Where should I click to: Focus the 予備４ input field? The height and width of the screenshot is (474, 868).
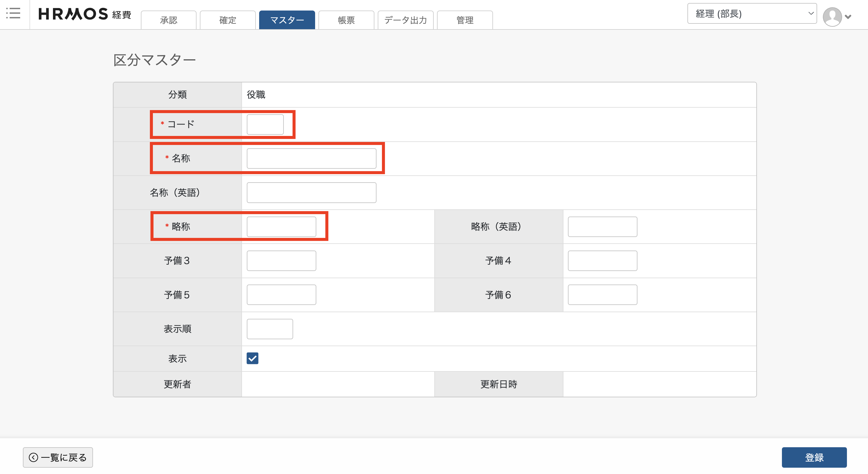pos(603,260)
